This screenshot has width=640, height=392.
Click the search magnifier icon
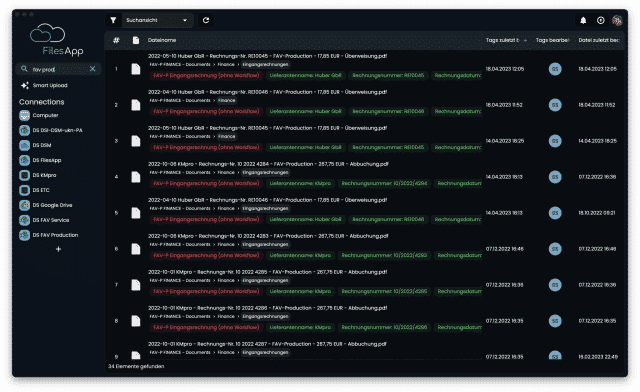(x=24, y=69)
